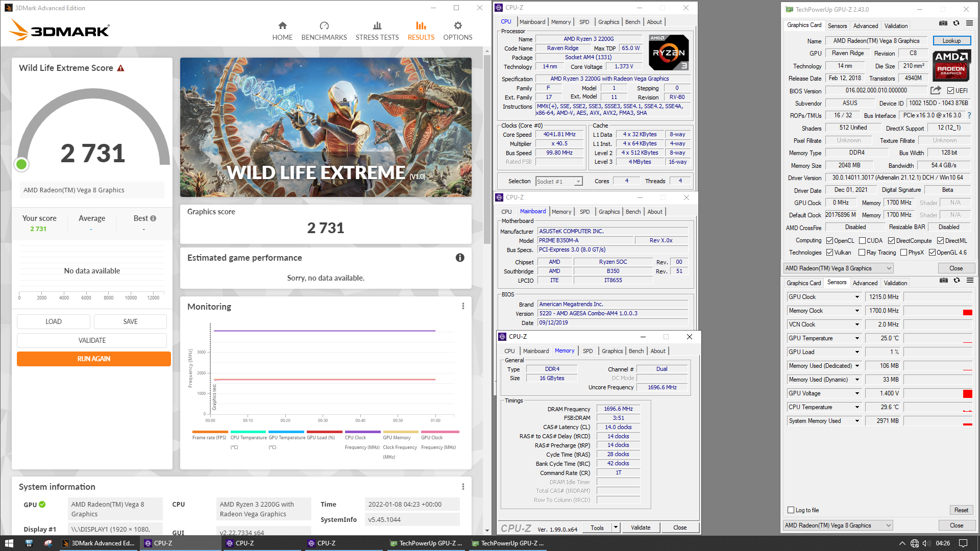Click the AMD Radeon Graphics logo
The height and width of the screenshot is (551, 980).
[x=951, y=65]
